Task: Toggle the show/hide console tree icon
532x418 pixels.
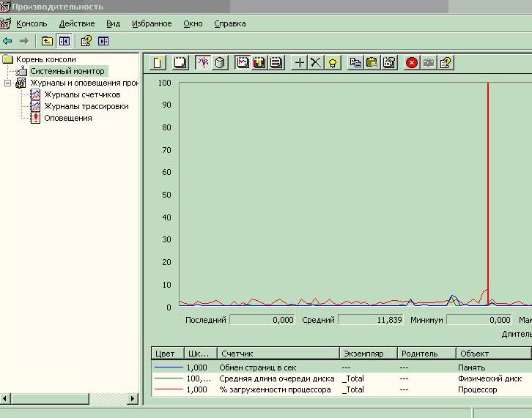Action: click(x=64, y=41)
